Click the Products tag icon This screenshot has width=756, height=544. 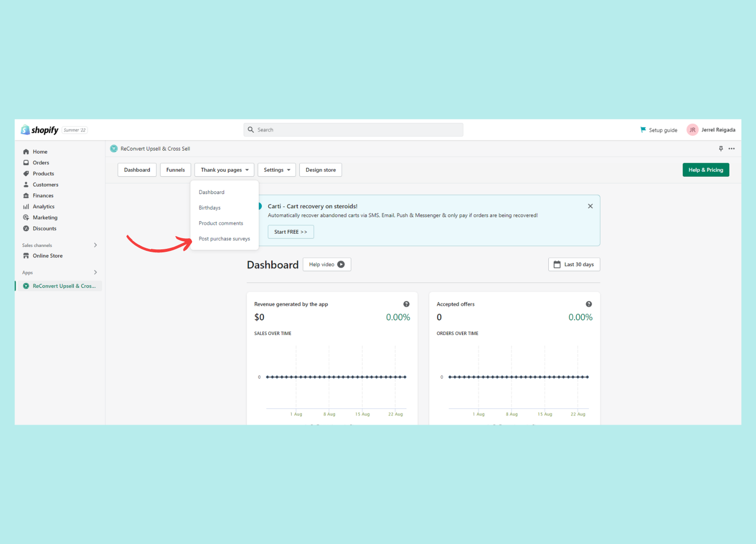(x=26, y=174)
